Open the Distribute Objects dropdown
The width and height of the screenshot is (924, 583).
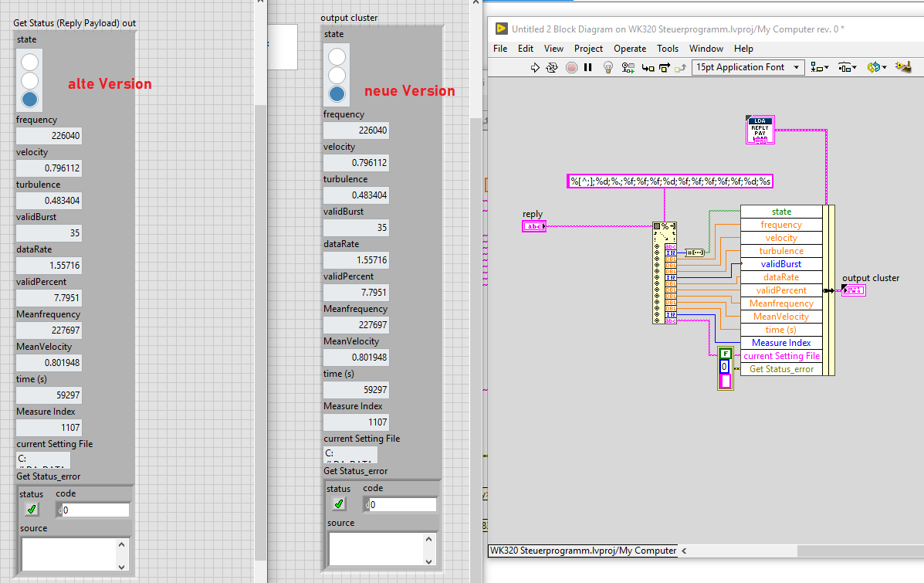(x=847, y=68)
